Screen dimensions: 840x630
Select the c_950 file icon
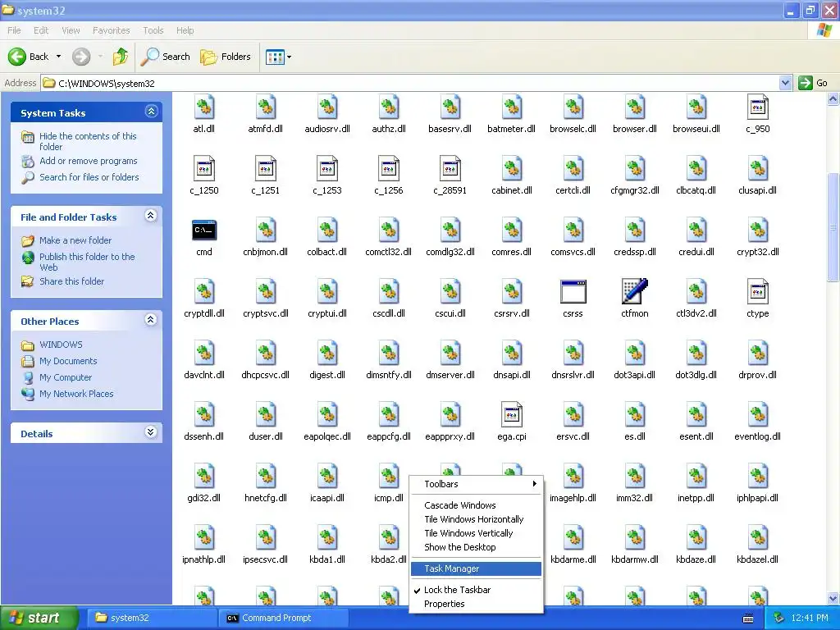[x=757, y=107]
